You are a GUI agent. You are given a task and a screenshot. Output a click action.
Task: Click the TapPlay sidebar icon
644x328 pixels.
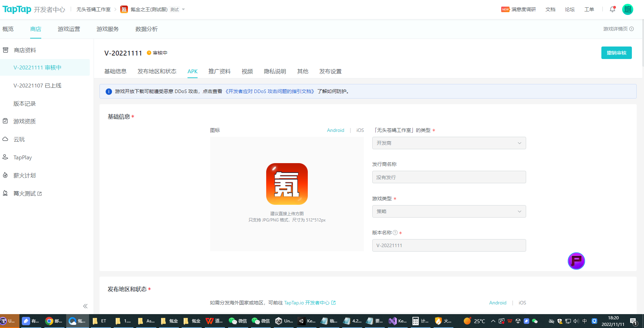point(5,157)
